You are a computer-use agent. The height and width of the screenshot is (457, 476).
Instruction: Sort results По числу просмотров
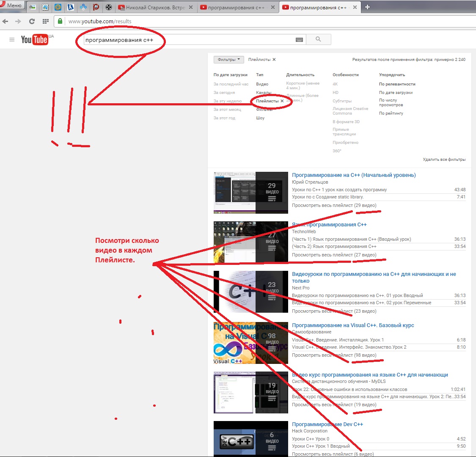coord(391,103)
